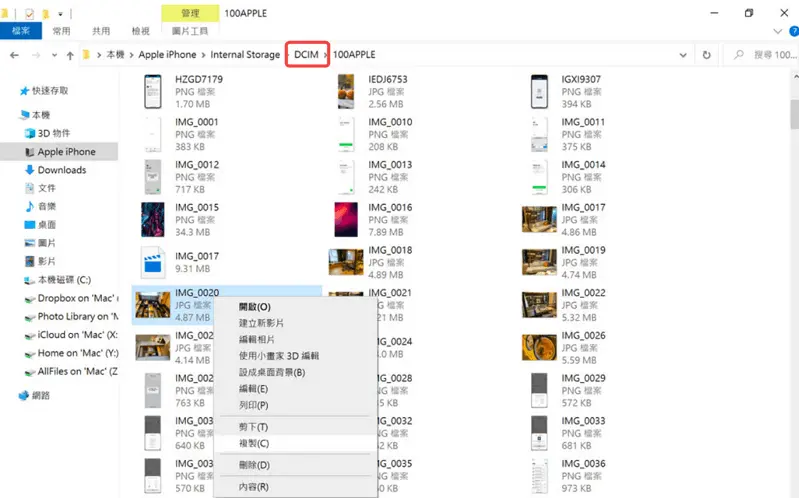The height and width of the screenshot is (498, 799).
Task: Select the IMG_0019 JPG thumbnail
Action: coord(539,263)
